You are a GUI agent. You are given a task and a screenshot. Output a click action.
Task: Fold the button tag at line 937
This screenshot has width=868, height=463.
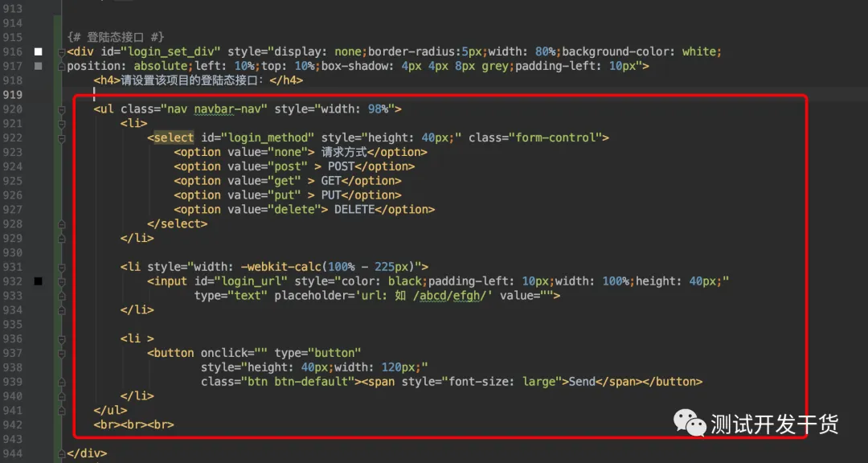[61, 354]
